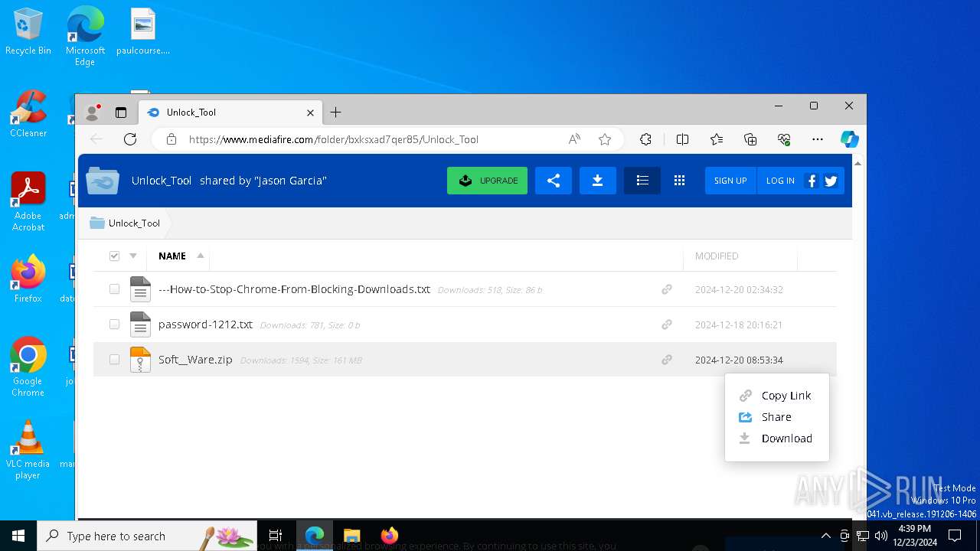Image resolution: width=980 pixels, height=551 pixels.
Task: Launch Firefox from the desktop shortcut
Action: click(x=28, y=279)
